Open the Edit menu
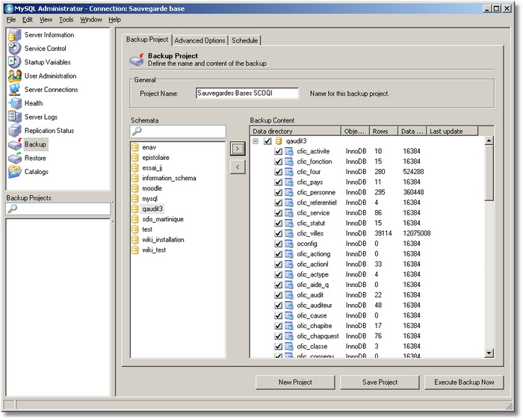 click(x=28, y=19)
